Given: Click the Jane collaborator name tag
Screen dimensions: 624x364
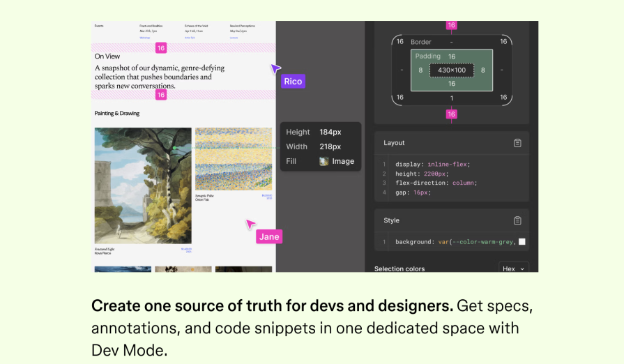Looking at the screenshot, I should (269, 236).
